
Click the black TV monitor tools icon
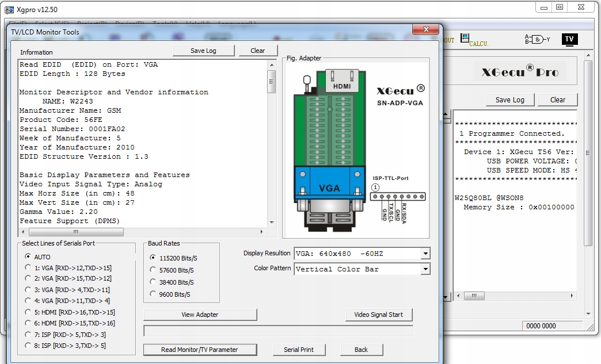point(569,39)
